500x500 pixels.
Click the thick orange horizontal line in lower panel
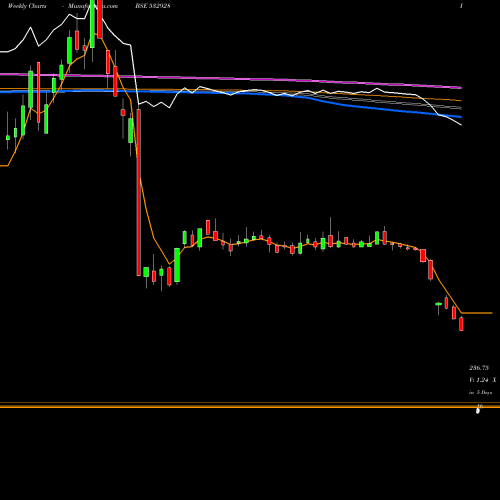(x=250, y=407)
